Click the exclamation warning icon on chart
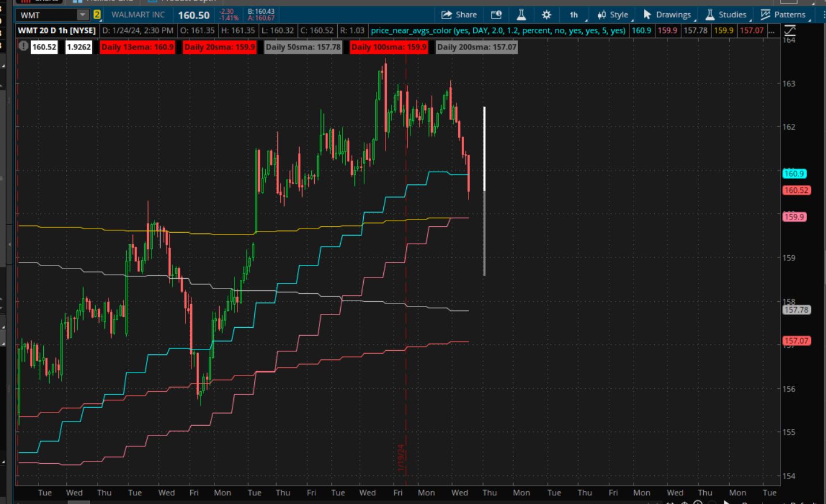826x504 pixels. (x=23, y=46)
